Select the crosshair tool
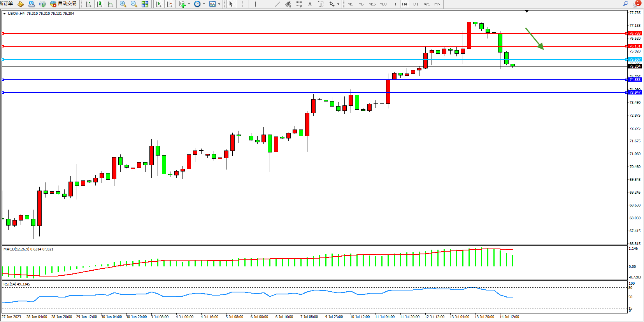 click(x=242, y=4)
